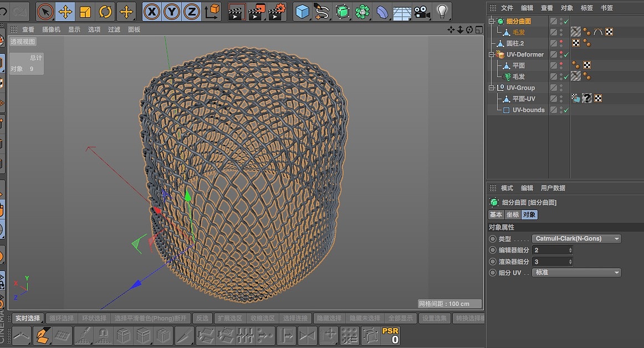Image resolution: width=644 pixels, height=348 pixels.
Task: Toggle the 细分 UV animation dot
Action: point(493,273)
